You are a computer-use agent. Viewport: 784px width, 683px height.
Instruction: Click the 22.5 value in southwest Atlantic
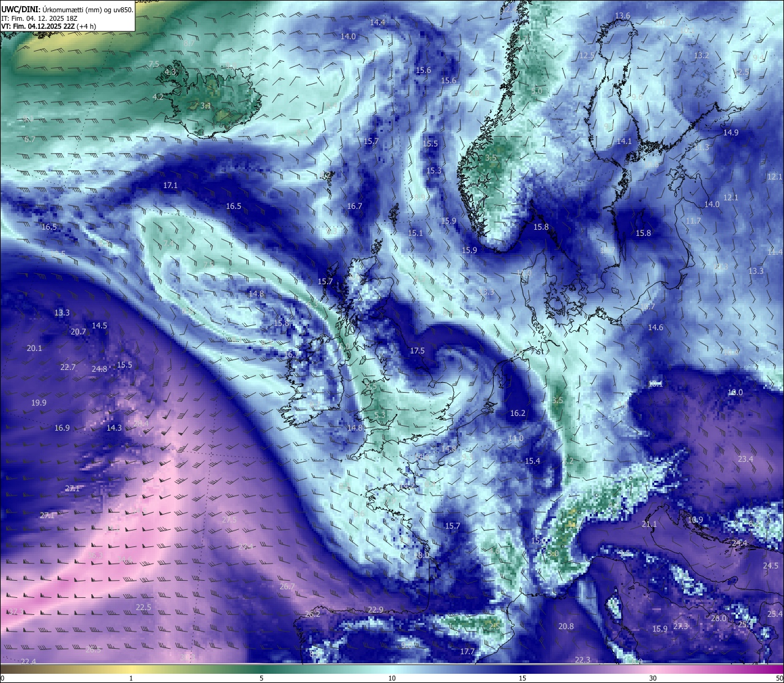click(143, 608)
